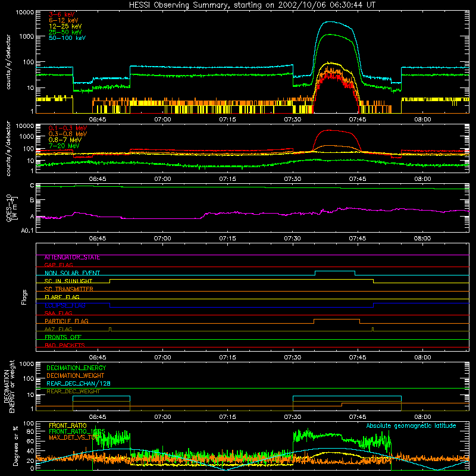
Task: Click the GAP_FLAG label
Action: pos(58,265)
